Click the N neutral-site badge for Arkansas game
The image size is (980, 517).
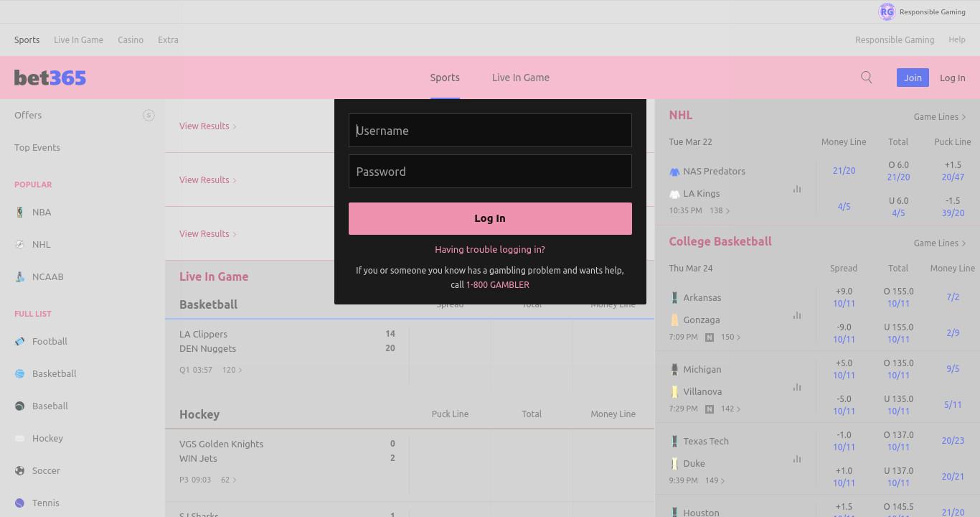(710, 337)
